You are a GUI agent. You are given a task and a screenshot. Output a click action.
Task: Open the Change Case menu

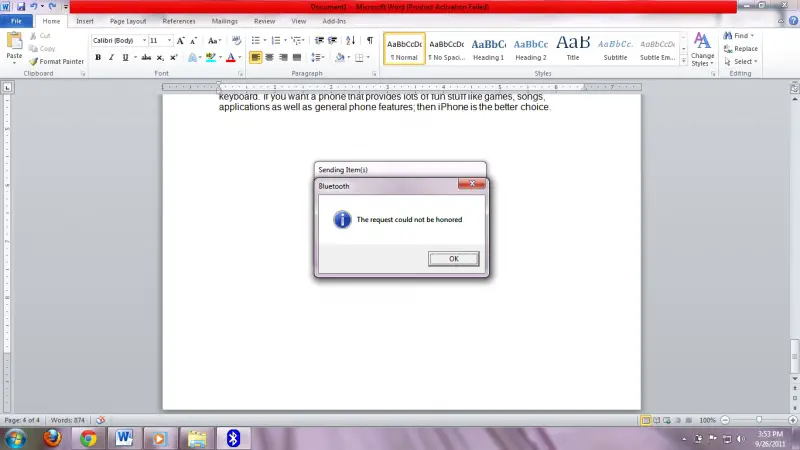(214, 41)
